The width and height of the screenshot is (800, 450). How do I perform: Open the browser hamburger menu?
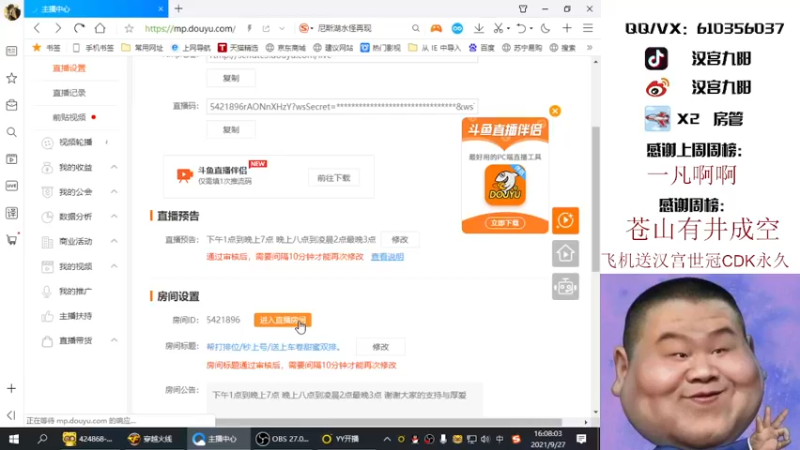588,29
